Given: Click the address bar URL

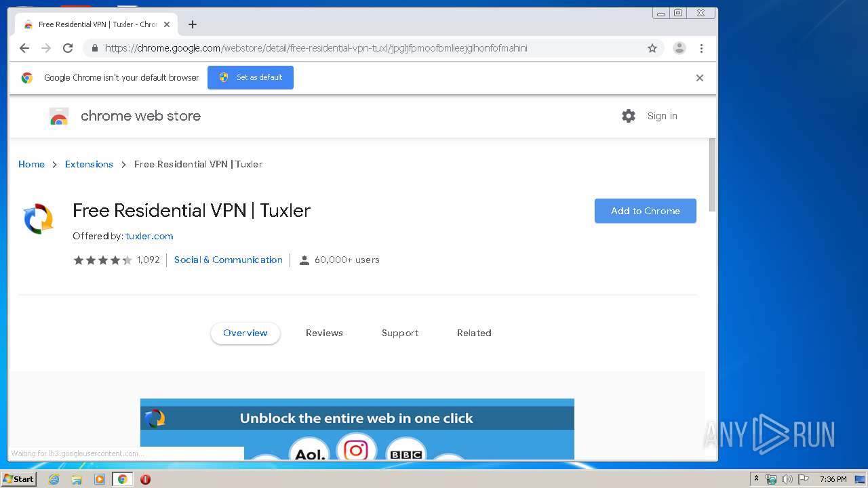Looking at the screenshot, I should coord(316,48).
